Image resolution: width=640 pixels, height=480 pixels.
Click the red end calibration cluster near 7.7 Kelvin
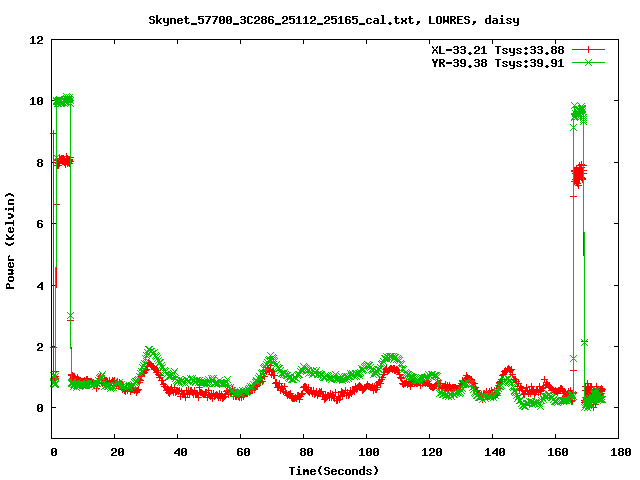579,175
